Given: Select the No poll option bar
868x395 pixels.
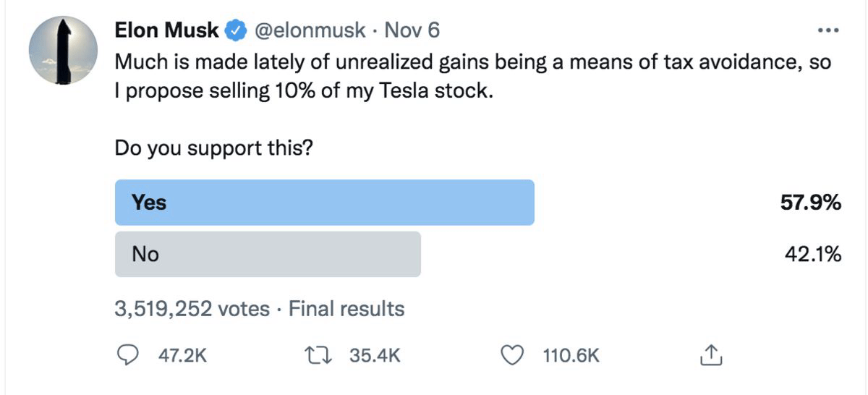Looking at the screenshot, I should click(x=268, y=254).
